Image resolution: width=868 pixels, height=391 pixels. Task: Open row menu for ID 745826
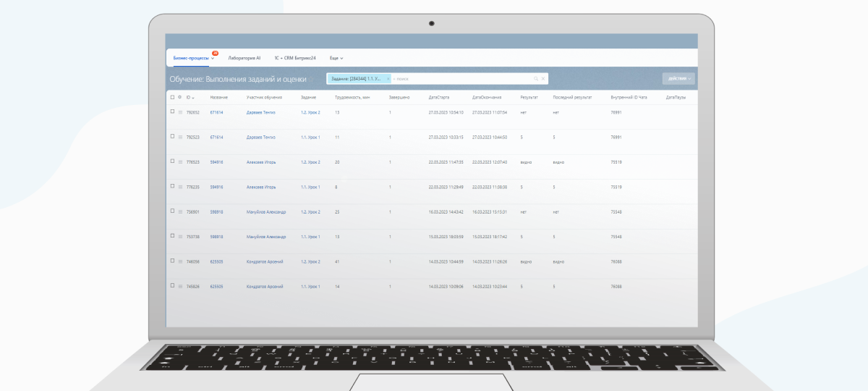click(180, 287)
